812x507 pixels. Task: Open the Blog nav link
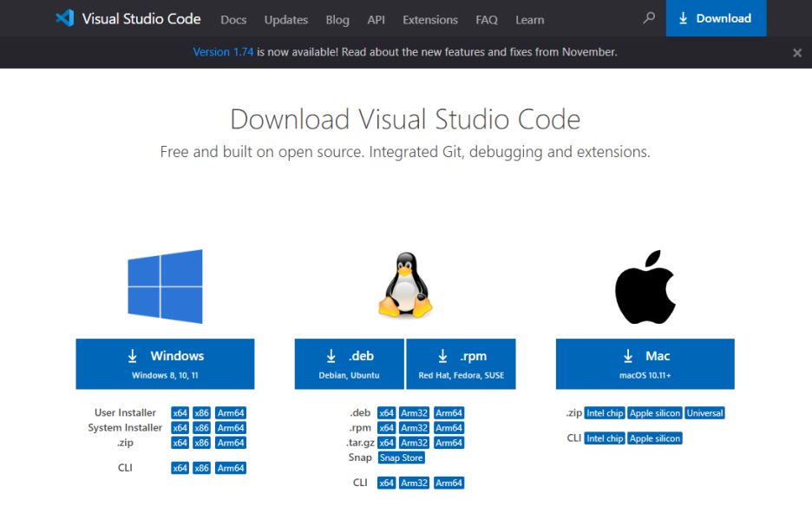tap(337, 20)
